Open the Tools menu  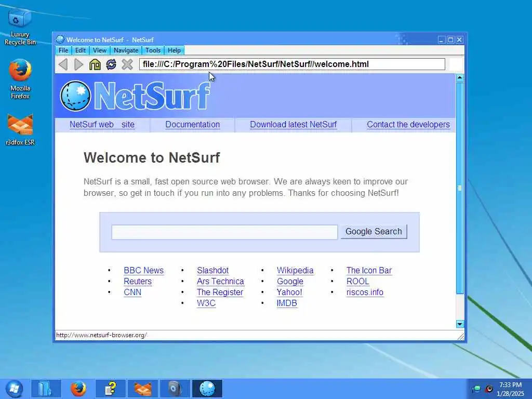point(153,50)
